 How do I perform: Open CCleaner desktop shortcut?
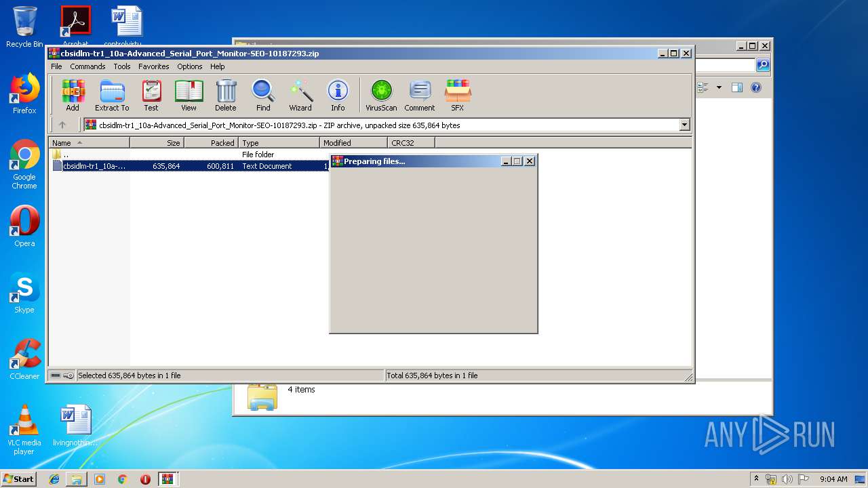click(24, 359)
